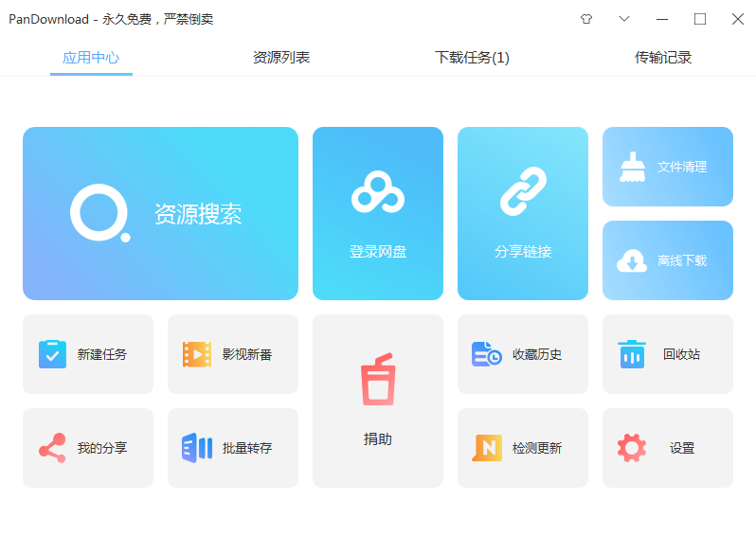Click the 离线下载 cloud download icon

[x=632, y=260]
